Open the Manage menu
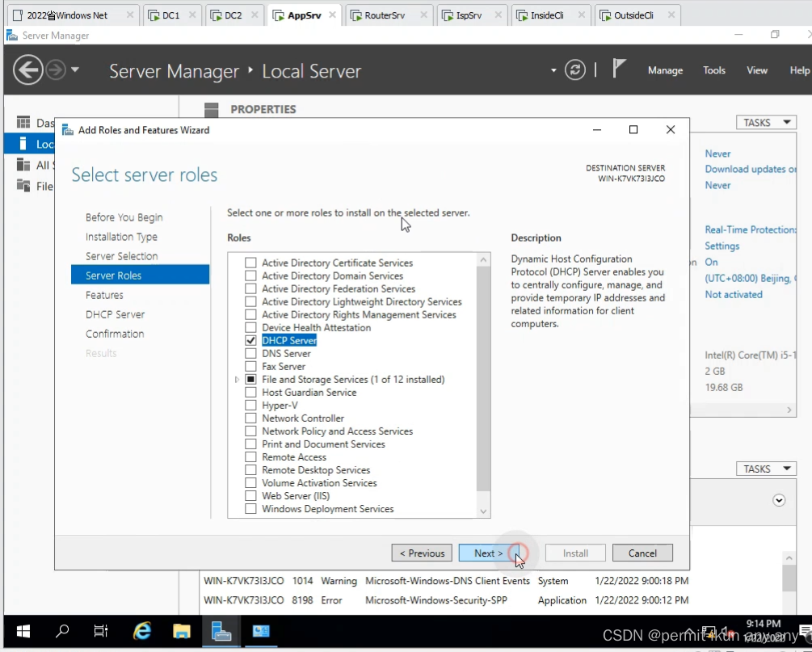This screenshot has width=812, height=652. point(665,70)
